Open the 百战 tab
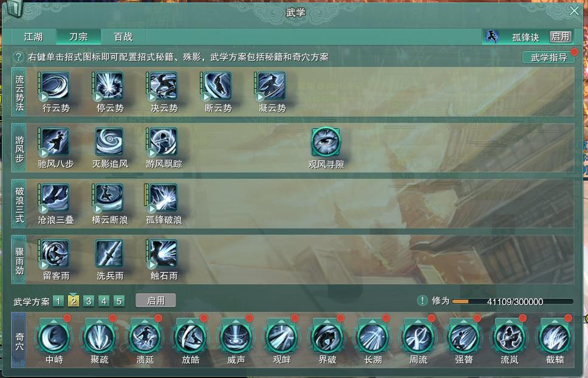Viewport: 588px width, 378px height. click(123, 36)
